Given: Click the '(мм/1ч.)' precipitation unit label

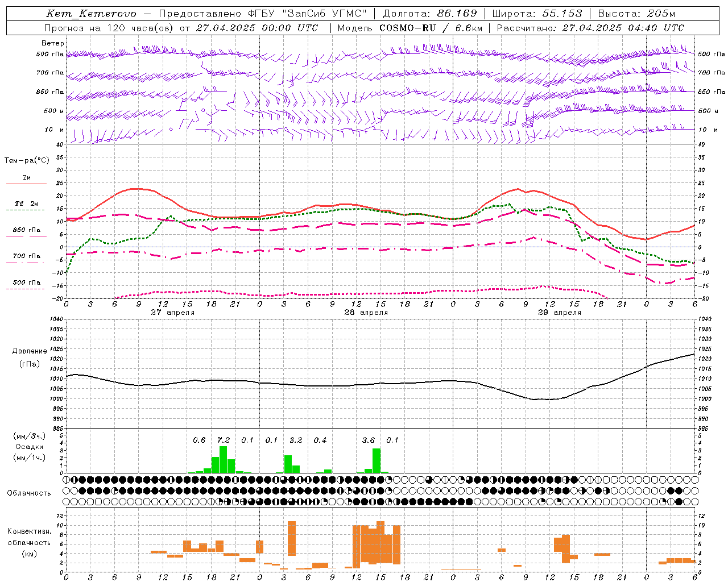Looking at the screenshot, I should tap(30, 458).
